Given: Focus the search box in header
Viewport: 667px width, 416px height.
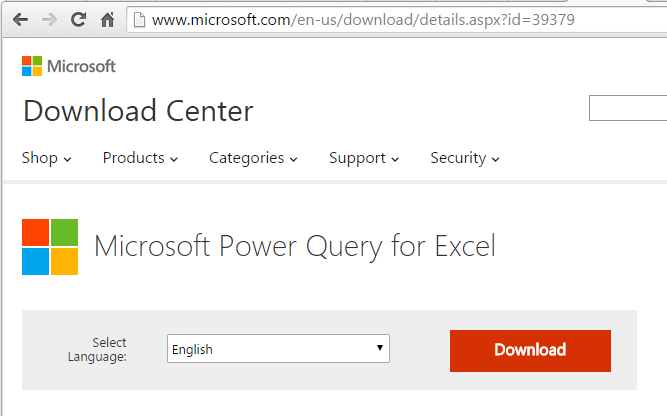Looking at the screenshot, I should (628, 108).
